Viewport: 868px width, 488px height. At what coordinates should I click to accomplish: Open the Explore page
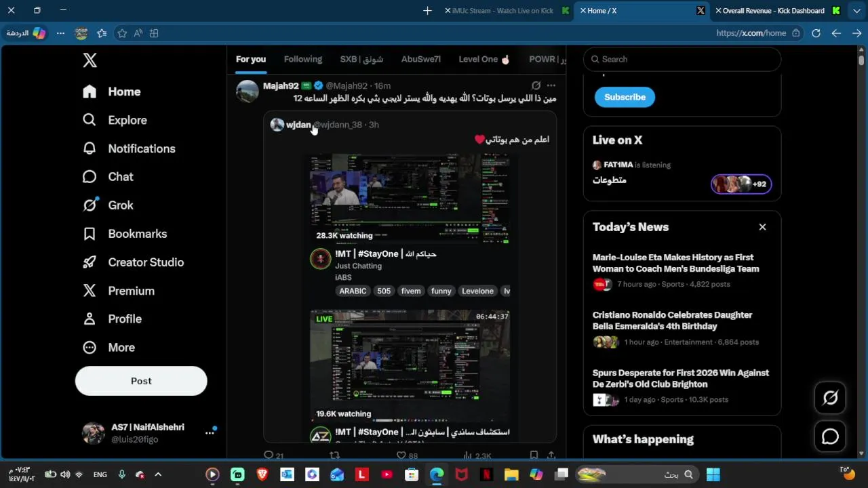tap(115, 120)
